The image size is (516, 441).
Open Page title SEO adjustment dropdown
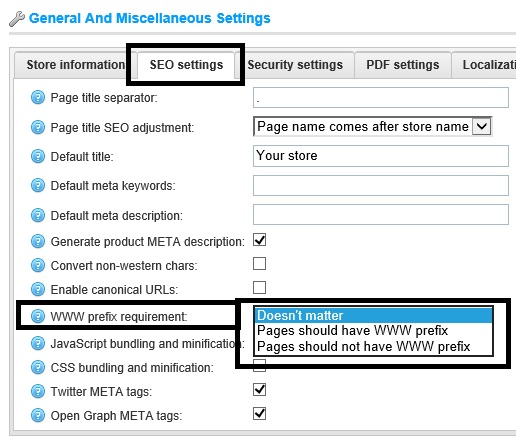click(x=372, y=126)
